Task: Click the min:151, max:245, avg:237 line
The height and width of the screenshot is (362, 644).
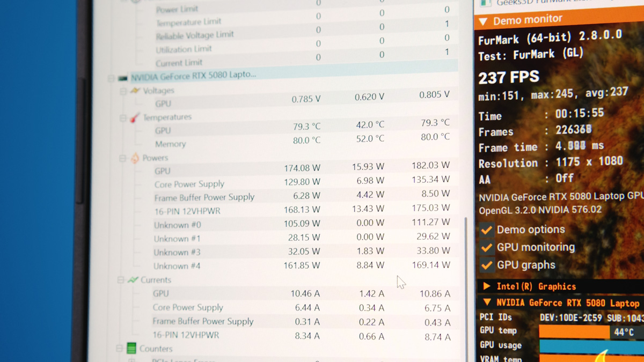Action: (x=553, y=94)
